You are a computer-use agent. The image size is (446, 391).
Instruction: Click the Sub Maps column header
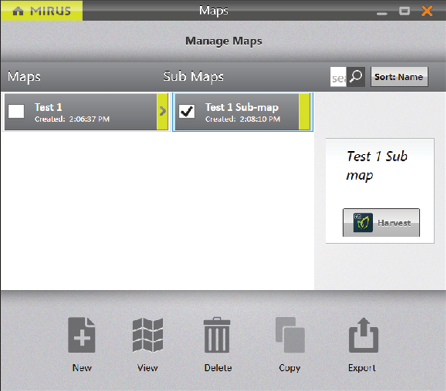tap(193, 77)
